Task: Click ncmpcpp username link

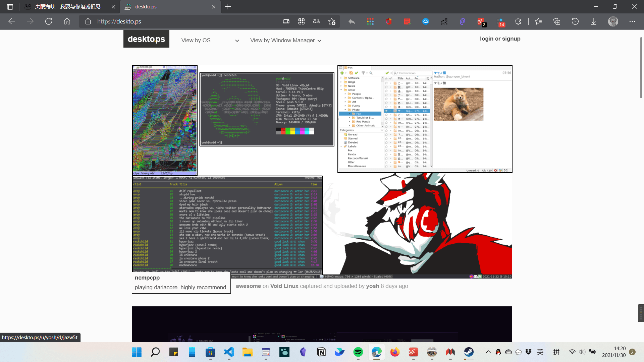Action: (x=147, y=277)
